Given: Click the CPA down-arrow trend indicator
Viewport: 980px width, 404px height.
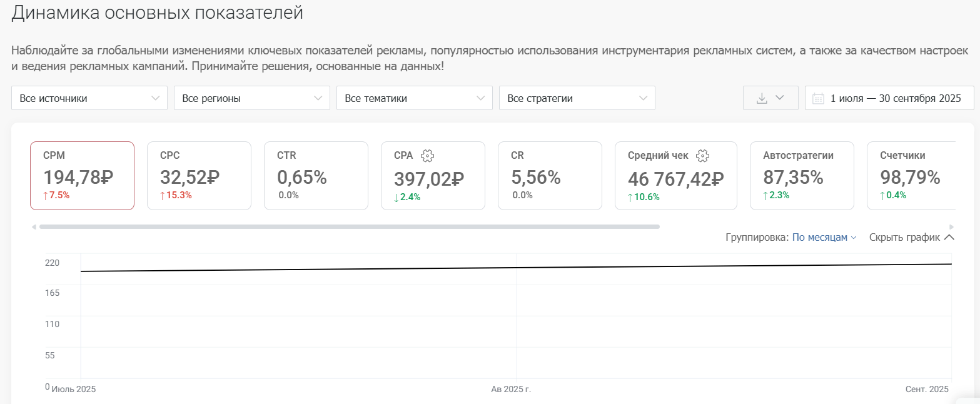Looking at the screenshot, I should (396, 197).
